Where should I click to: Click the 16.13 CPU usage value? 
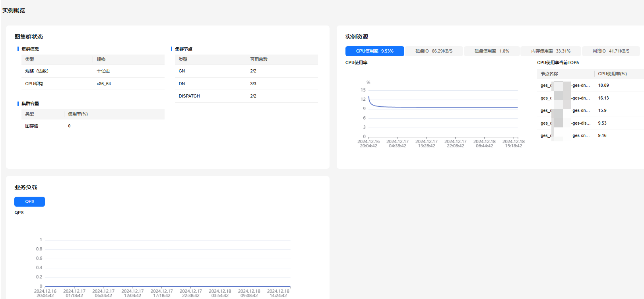(x=603, y=98)
